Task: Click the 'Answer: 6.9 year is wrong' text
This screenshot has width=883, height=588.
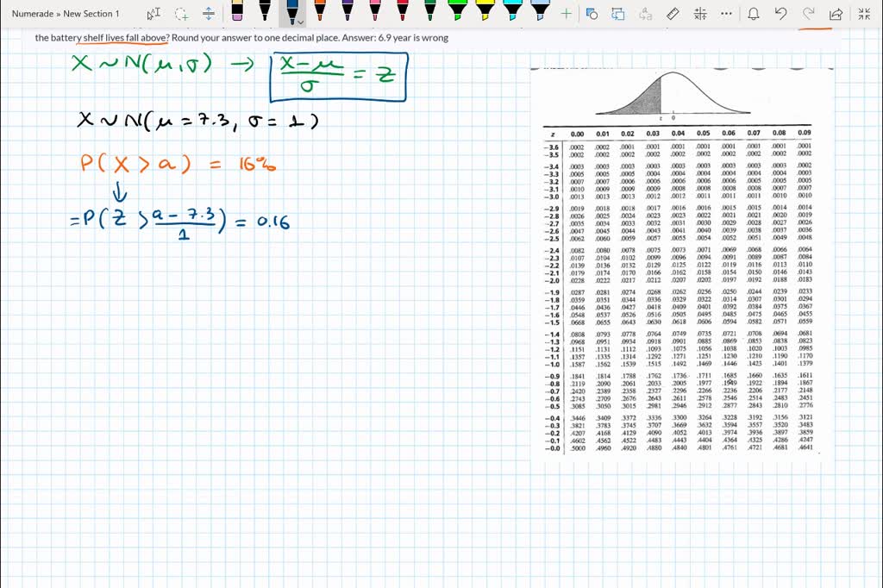Action: [x=395, y=38]
